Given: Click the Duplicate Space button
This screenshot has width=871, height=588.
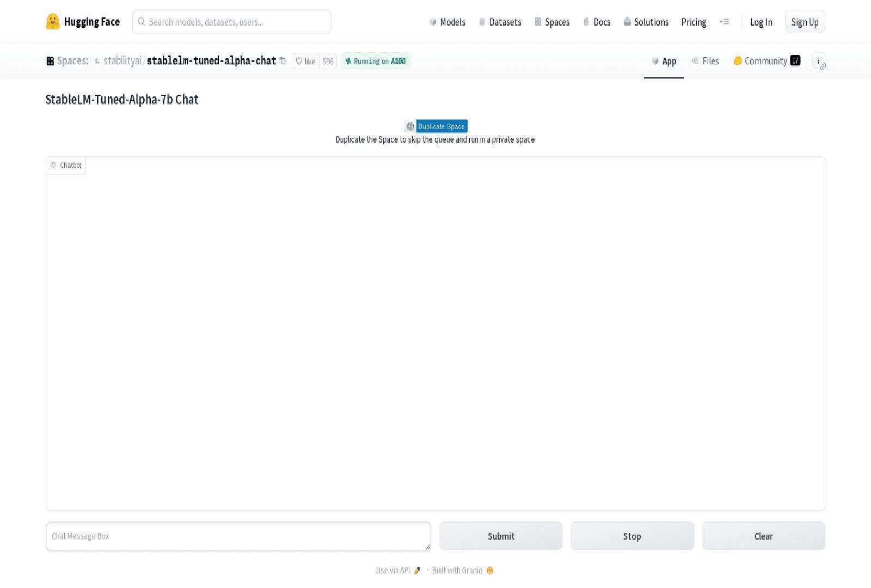Looking at the screenshot, I should [x=441, y=126].
